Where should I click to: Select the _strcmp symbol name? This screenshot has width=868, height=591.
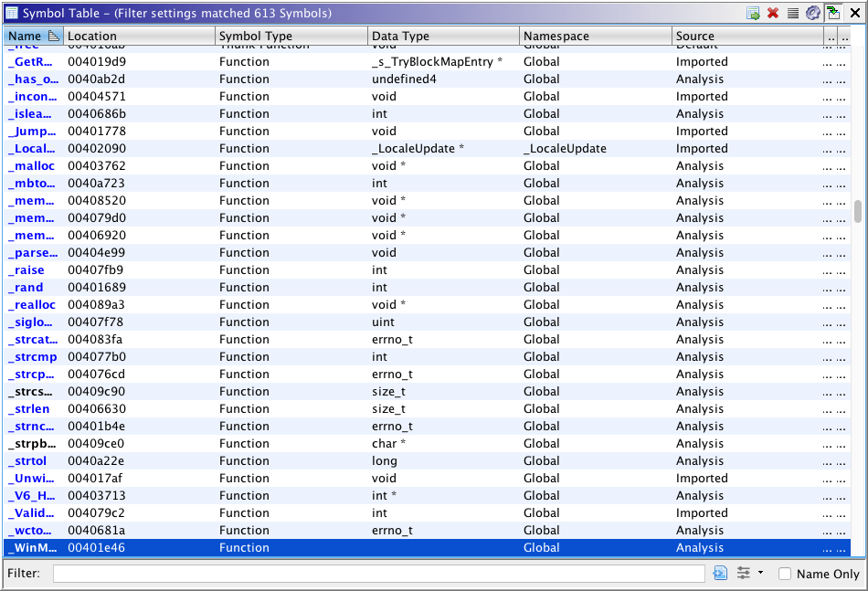click(x=33, y=357)
